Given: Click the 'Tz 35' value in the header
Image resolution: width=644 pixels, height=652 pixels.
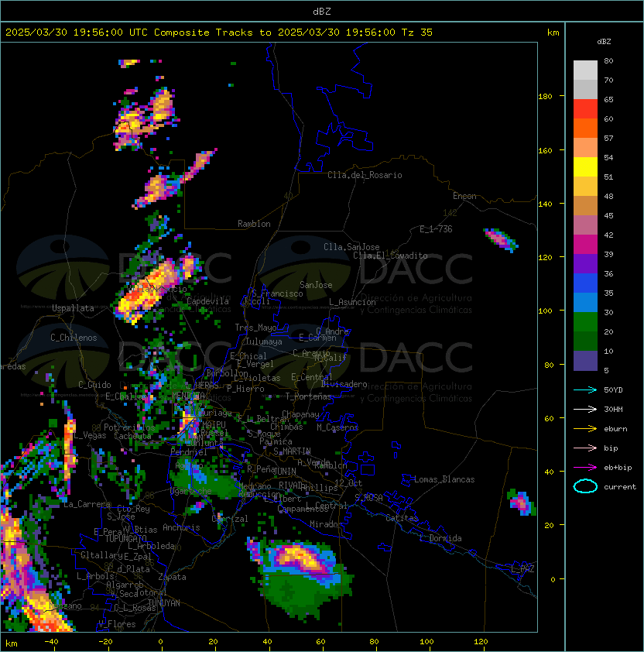Looking at the screenshot, I should tap(417, 33).
